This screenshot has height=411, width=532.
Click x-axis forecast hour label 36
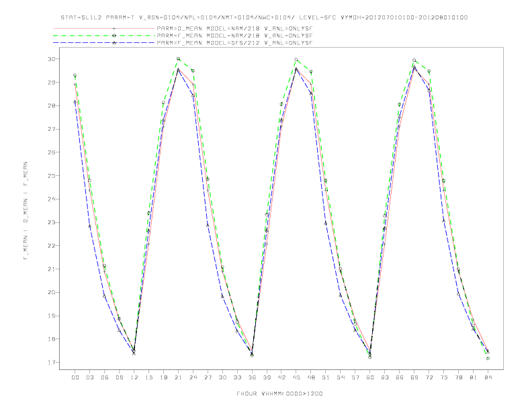[x=252, y=377]
